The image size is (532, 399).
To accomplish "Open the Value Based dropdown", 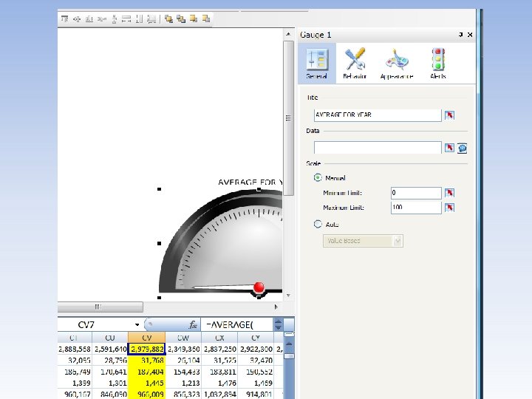I will point(363,241).
